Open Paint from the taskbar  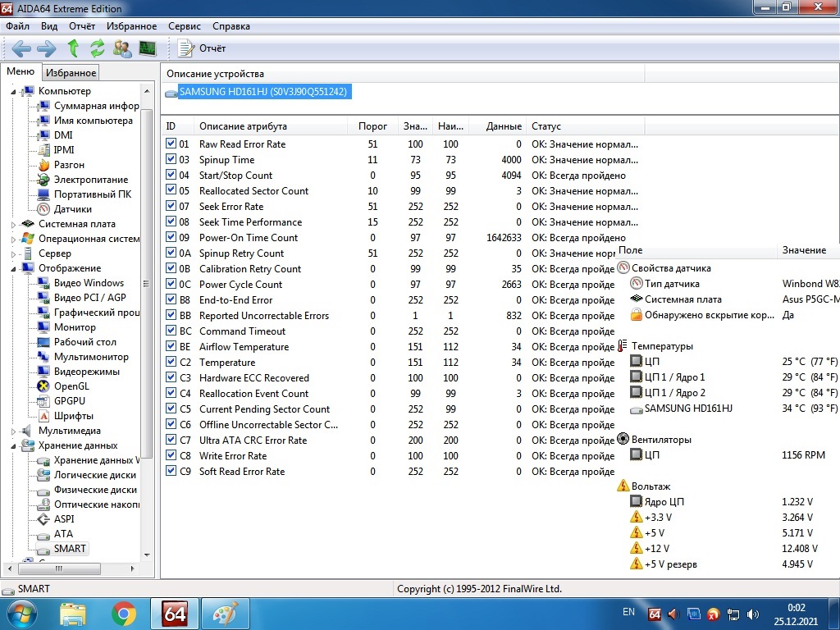tap(224, 613)
